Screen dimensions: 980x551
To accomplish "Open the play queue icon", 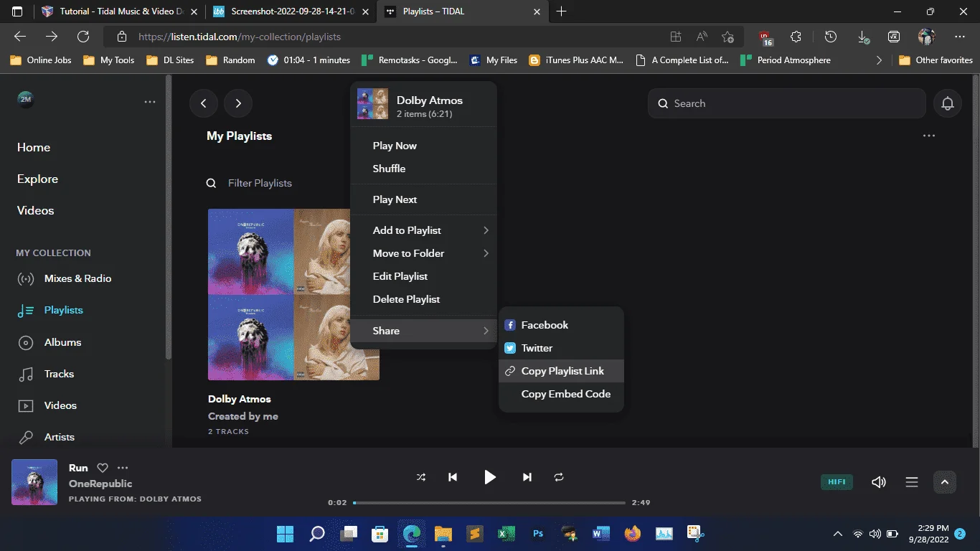I will tap(912, 482).
